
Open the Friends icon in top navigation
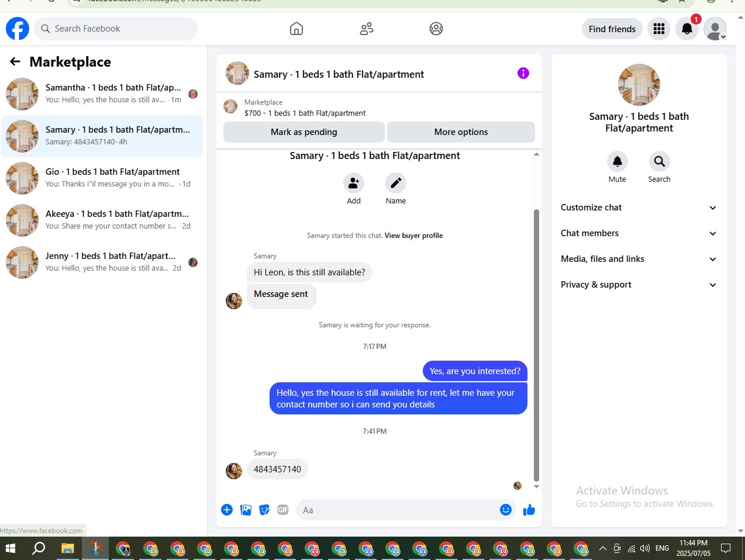point(367,29)
